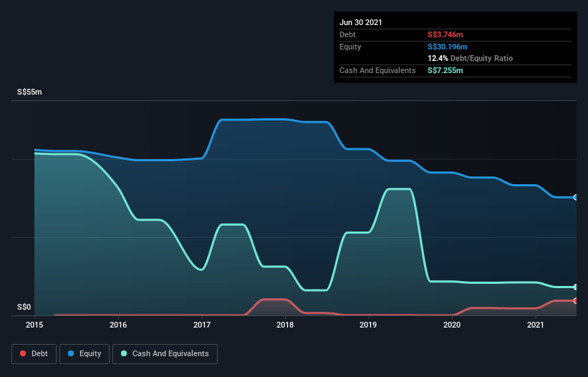Screen dimensions: 588x377
Task: Click the Jun 30 2021 tooltip date
Action: (361, 22)
